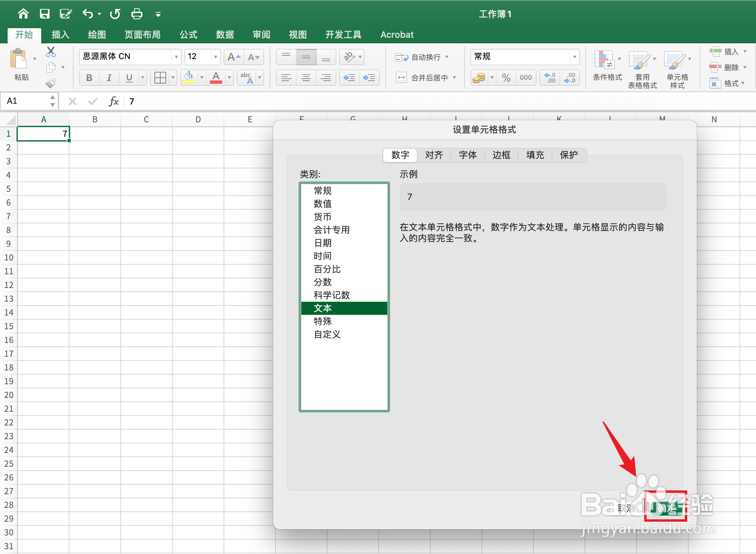Click the Print icon in quick toolbar
The image size is (756, 554).
pos(137,14)
